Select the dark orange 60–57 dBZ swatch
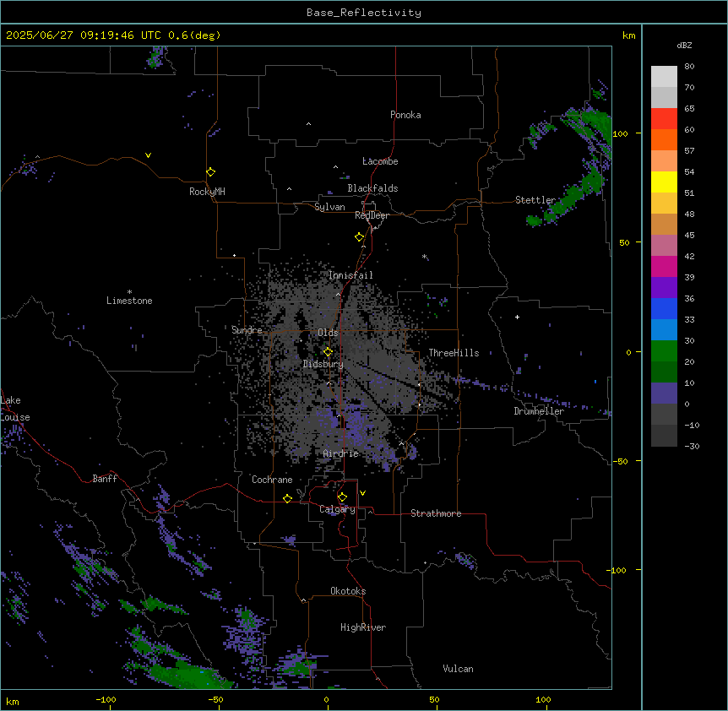Viewport: 728px width, 711px height. click(664, 139)
